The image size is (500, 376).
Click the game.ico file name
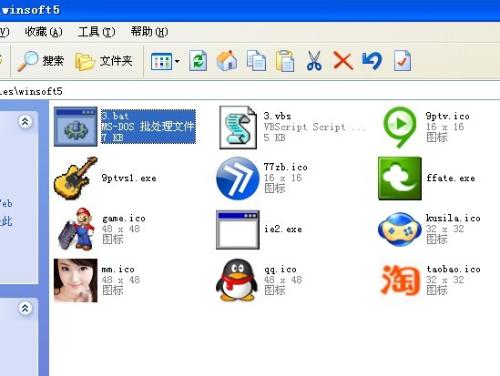tap(124, 218)
